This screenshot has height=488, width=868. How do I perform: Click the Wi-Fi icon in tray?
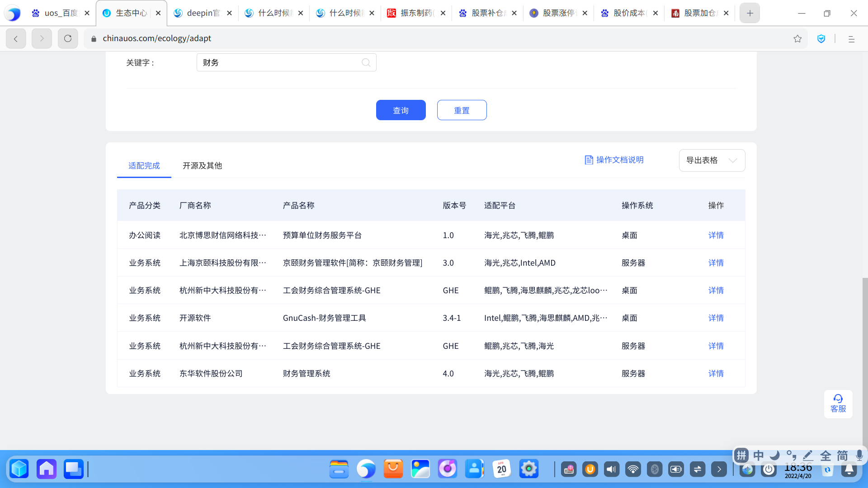click(633, 469)
